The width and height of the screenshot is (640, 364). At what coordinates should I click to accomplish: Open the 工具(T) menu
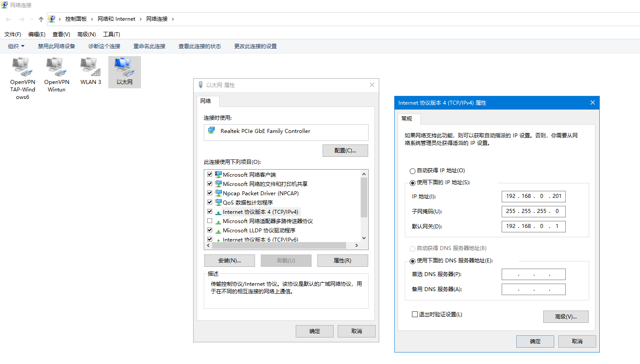click(x=111, y=34)
